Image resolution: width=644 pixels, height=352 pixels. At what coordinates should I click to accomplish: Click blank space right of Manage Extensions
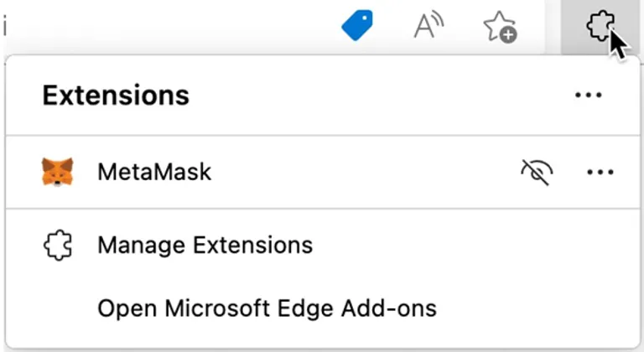pyautogui.click(x=472, y=246)
